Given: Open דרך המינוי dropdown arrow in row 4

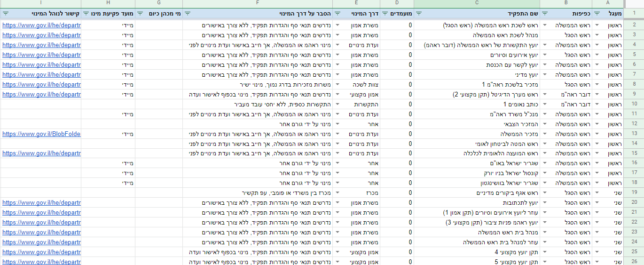Looking at the screenshot, I should click(338, 45).
